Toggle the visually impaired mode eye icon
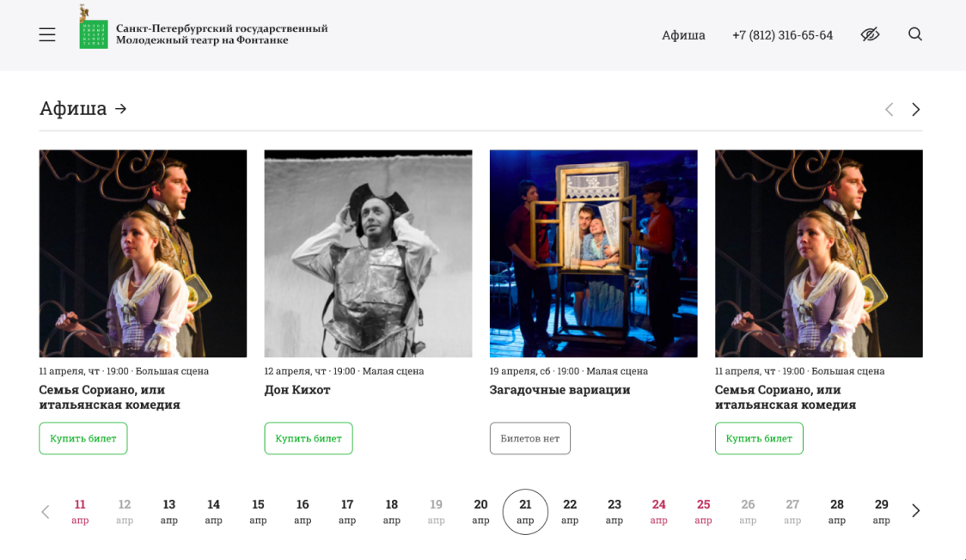Viewport: 966px width, 560px height. pos(870,34)
